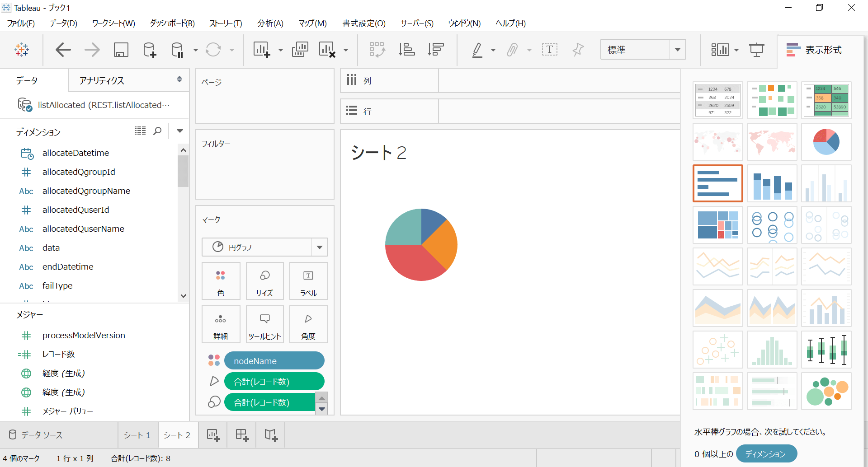Click the marks card scroll-down arrow
The height and width of the screenshot is (467, 868).
[x=322, y=409]
